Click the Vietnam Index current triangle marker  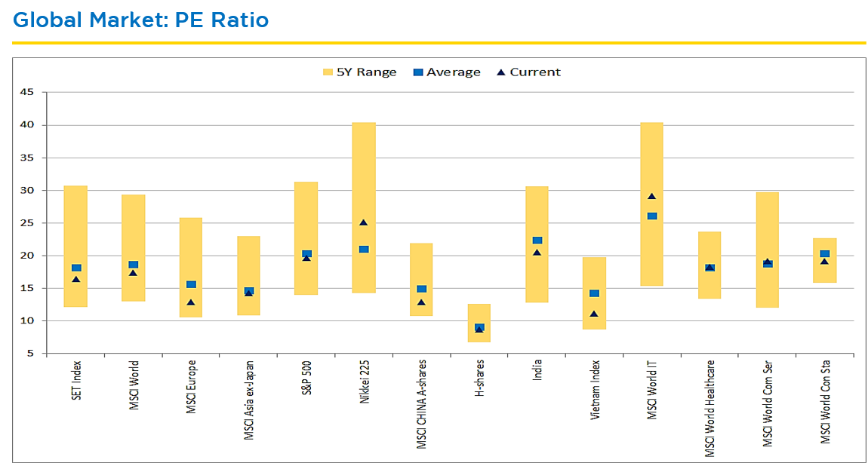(594, 314)
